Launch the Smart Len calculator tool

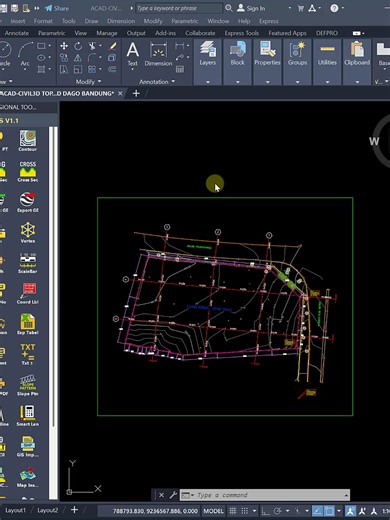click(x=28, y=415)
